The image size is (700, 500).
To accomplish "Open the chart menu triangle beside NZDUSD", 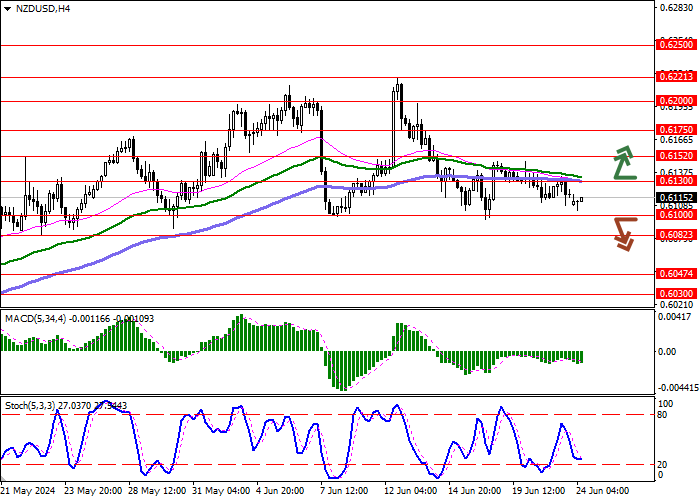I will (8, 9).
